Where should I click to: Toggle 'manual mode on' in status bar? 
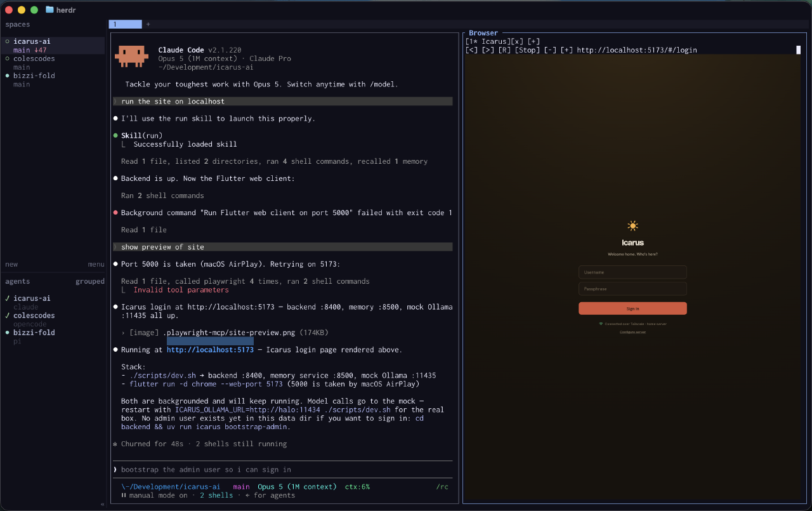click(x=159, y=495)
